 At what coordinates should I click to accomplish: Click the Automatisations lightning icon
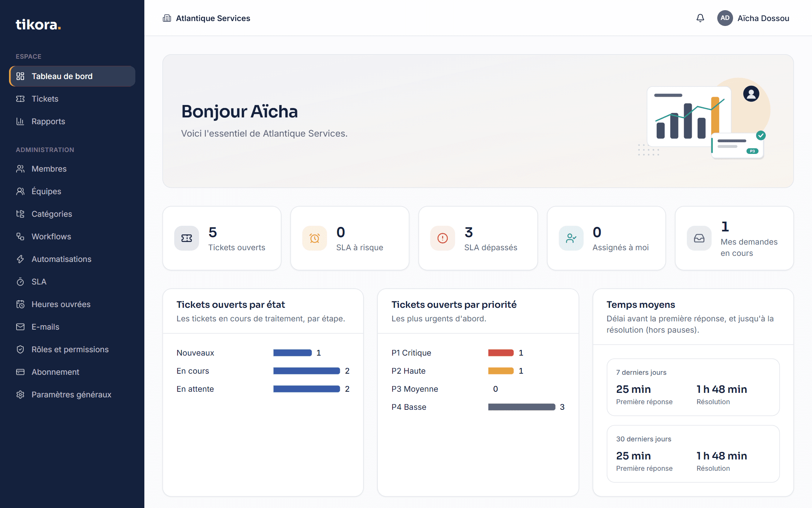click(20, 259)
